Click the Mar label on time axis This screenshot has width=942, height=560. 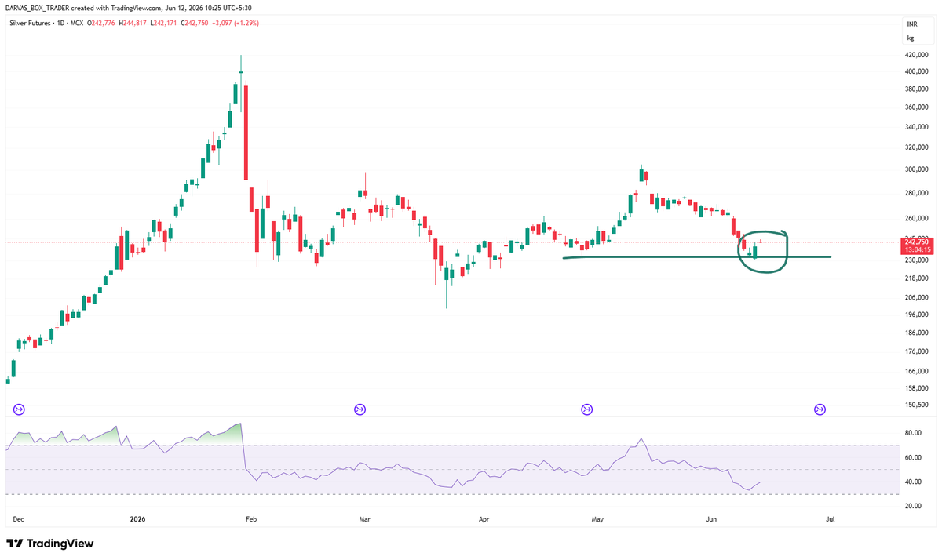(x=364, y=519)
